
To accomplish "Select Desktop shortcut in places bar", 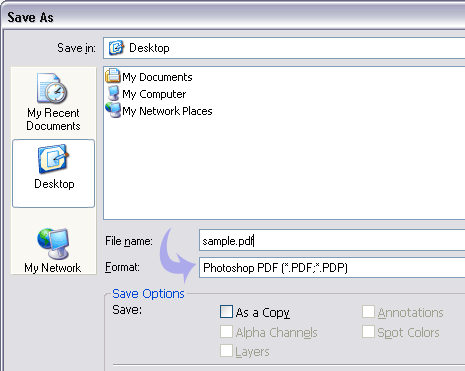I will 54,173.
